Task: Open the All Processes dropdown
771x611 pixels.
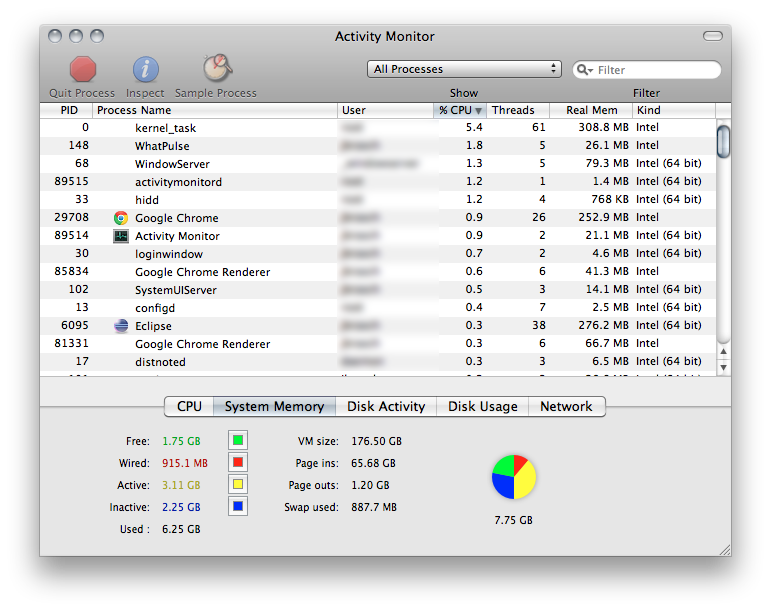Action: (464, 69)
